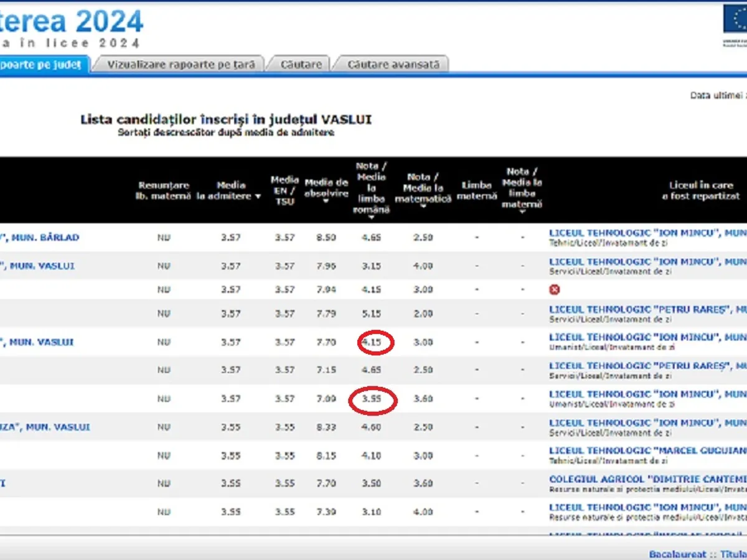Click sort arrow under Media de absolvire
This screenshot has width=747, height=560.
(x=326, y=202)
